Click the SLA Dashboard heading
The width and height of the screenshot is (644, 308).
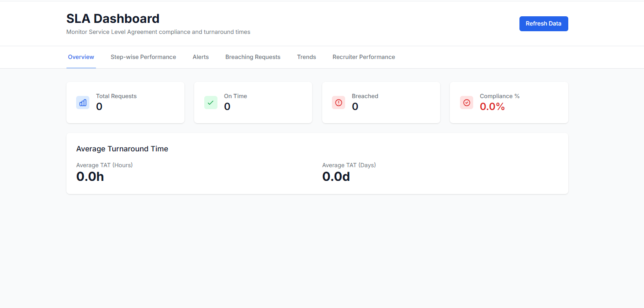tap(113, 18)
